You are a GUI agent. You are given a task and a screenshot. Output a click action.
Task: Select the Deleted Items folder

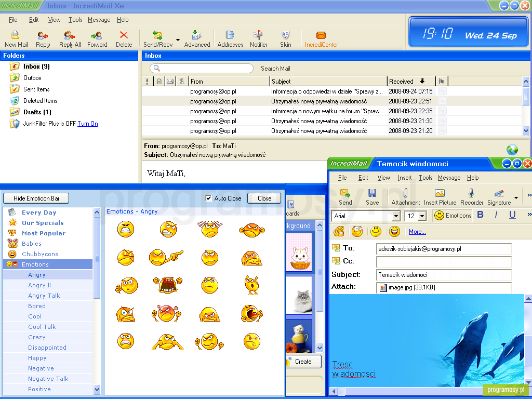[40, 101]
